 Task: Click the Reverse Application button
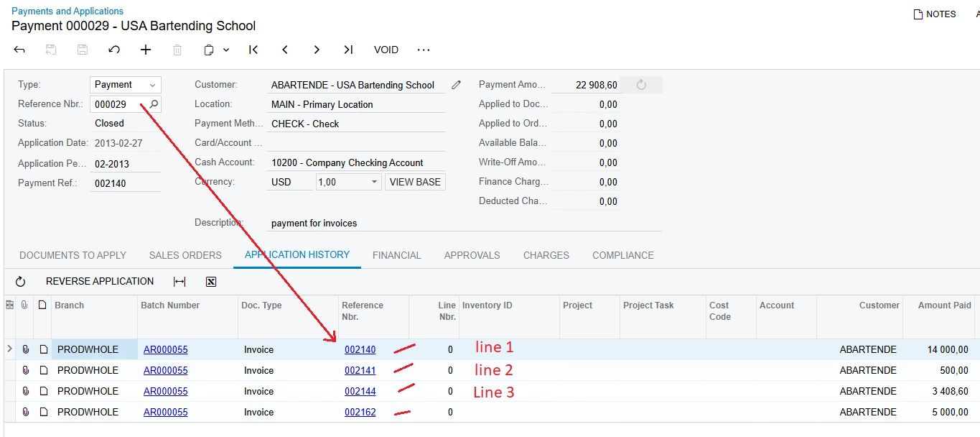tap(100, 282)
